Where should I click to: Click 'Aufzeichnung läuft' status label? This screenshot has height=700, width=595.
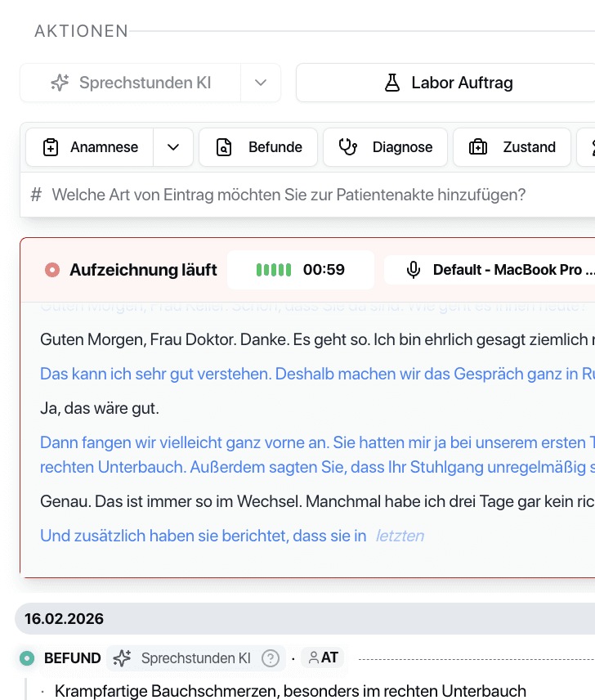143,270
